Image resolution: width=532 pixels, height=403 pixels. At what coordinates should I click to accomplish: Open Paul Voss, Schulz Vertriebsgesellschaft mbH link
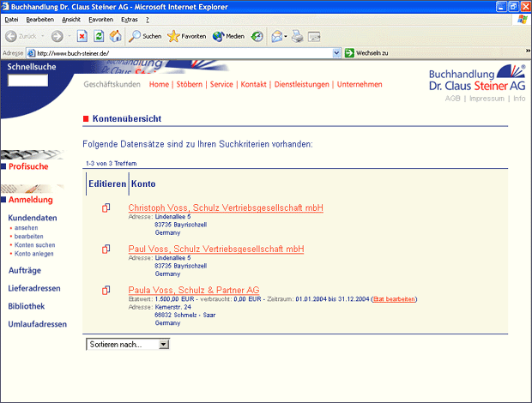[216, 250]
